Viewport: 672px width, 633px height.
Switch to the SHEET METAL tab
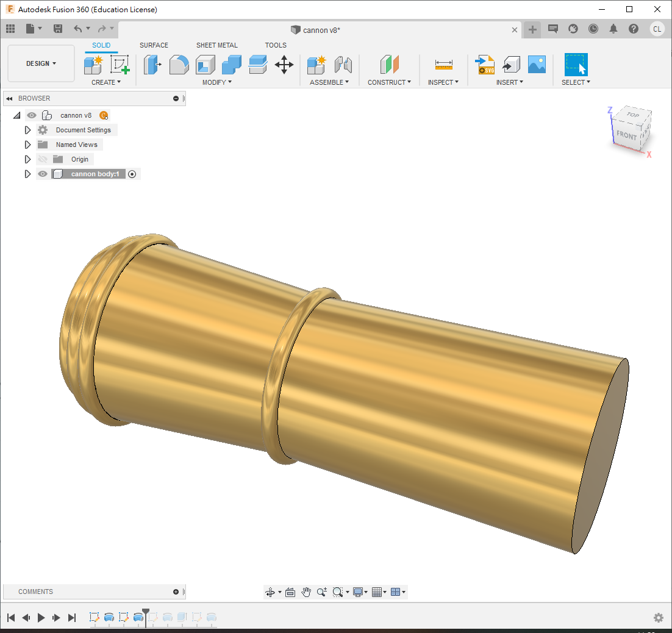coord(216,45)
